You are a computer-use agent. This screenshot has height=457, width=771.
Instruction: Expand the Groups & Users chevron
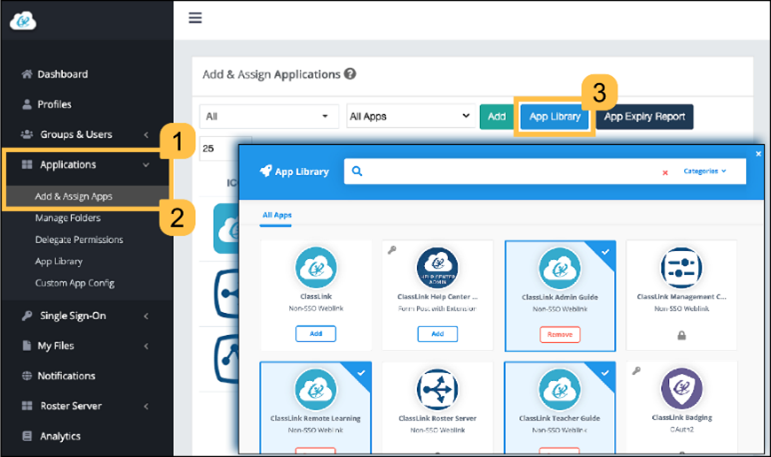point(146,135)
